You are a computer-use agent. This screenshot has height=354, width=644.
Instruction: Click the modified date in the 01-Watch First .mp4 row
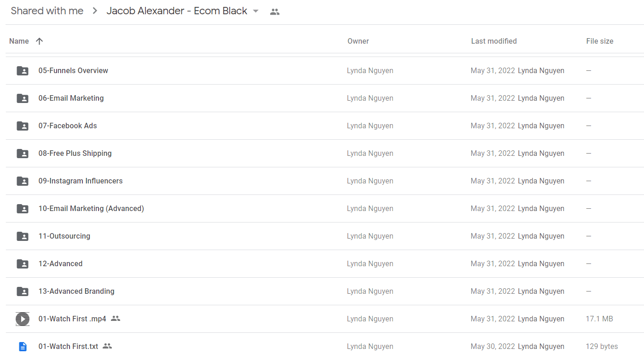pyautogui.click(x=493, y=319)
